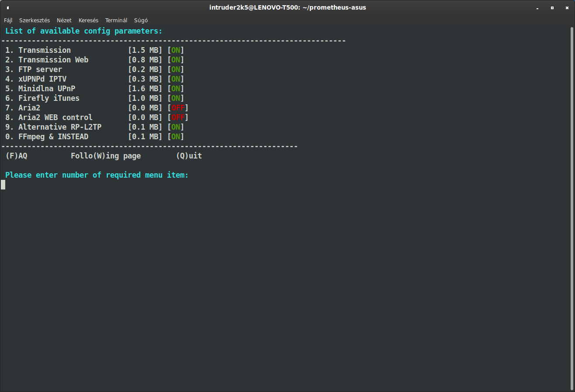Click the '5. Minidlna UPnP' line
575x392 pixels.
pos(95,89)
